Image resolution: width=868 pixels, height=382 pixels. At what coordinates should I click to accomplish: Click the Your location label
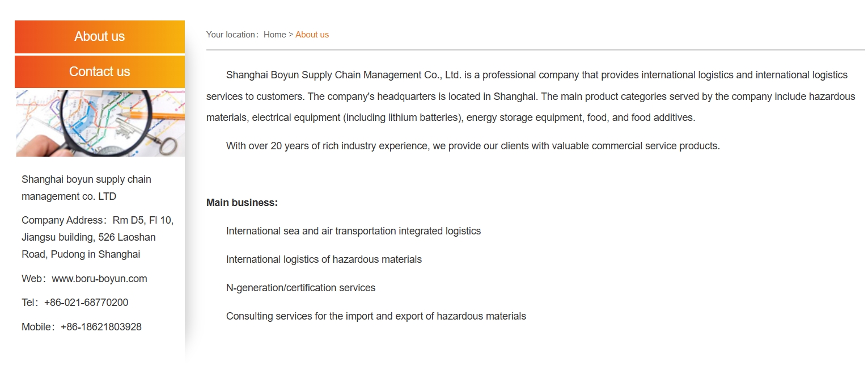(x=231, y=35)
